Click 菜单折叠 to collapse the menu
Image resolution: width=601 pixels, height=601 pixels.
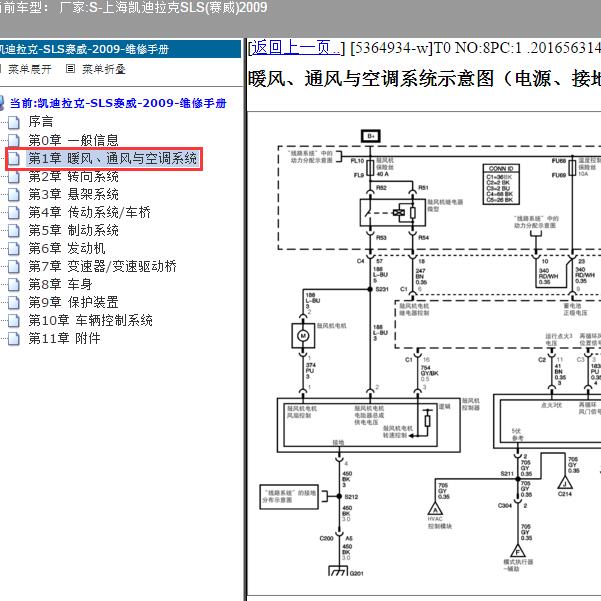tap(103, 69)
